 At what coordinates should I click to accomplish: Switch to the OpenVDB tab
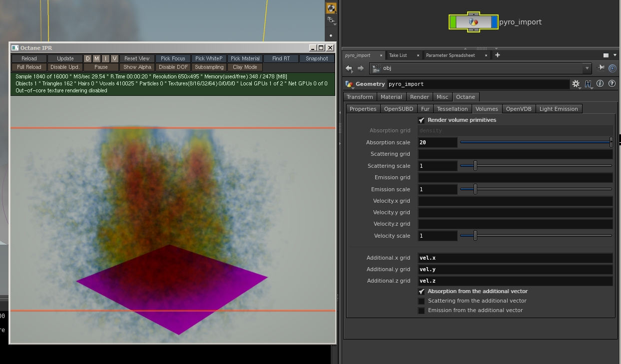click(x=519, y=109)
